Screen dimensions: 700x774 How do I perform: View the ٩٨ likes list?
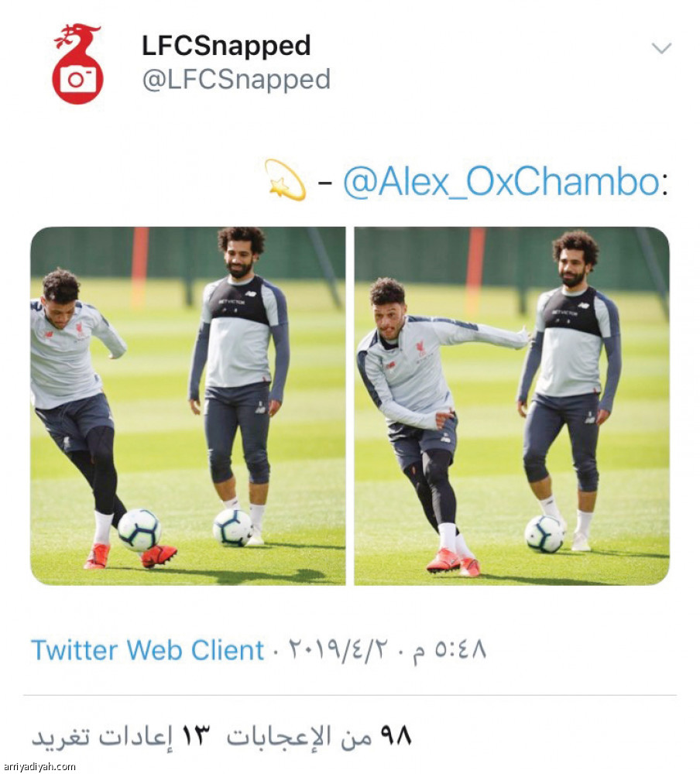pyautogui.click(x=319, y=737)
